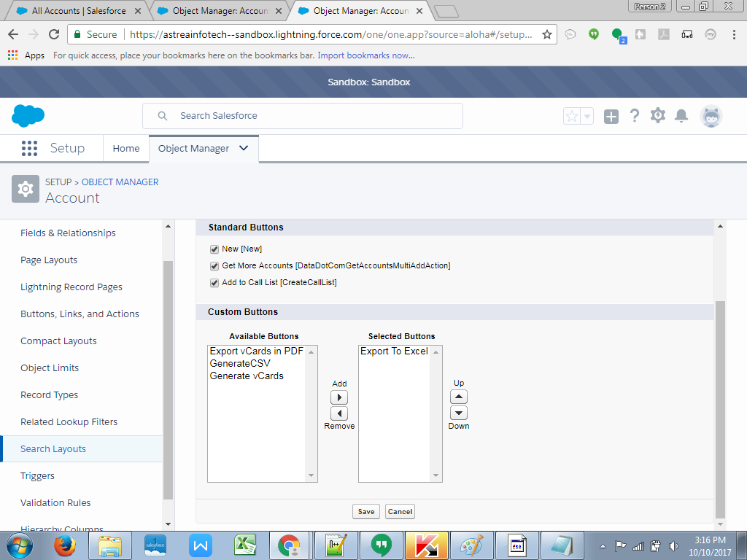Uncheck Add to Call List checkbox

[x=214, y=283]
